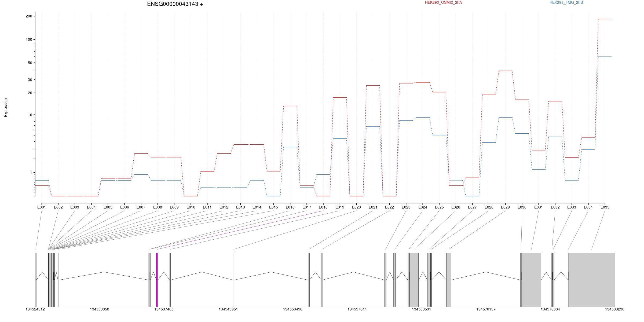Click exon label E016
Image resolution: width=644 pixels, height=322 pixels.
290,207
